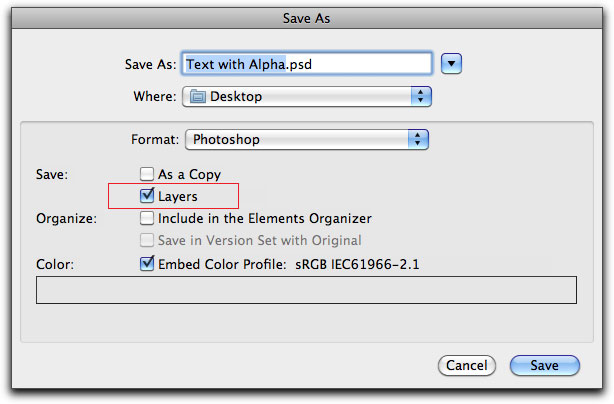Click the Desktop folder icon
The height and width of the screenshot is (404, 614).
click(198, 96)
